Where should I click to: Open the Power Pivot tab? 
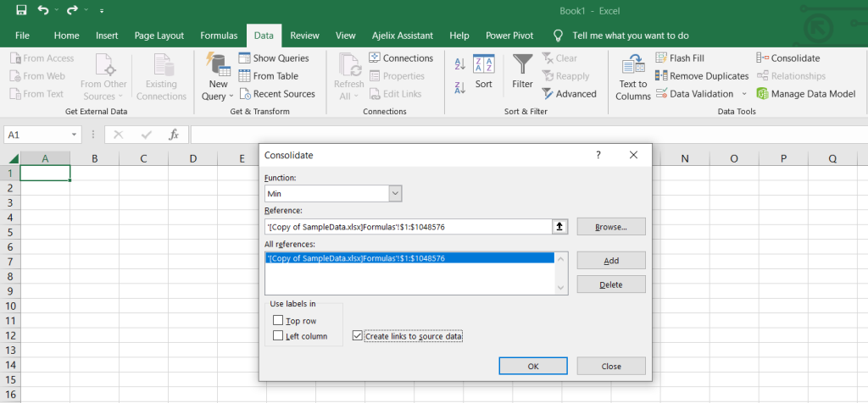pos(509,36)
